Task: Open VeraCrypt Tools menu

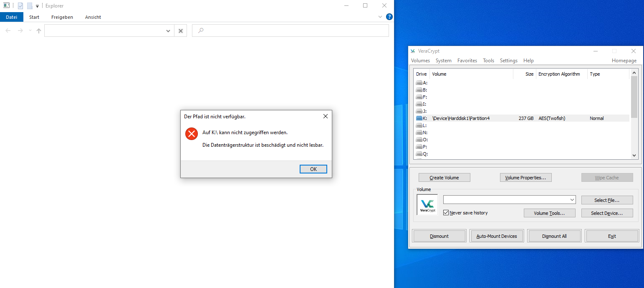Action: [488, 61]
